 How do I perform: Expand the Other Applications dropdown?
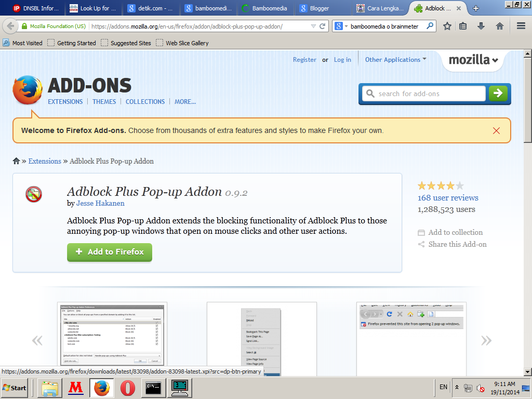(395, 60)
